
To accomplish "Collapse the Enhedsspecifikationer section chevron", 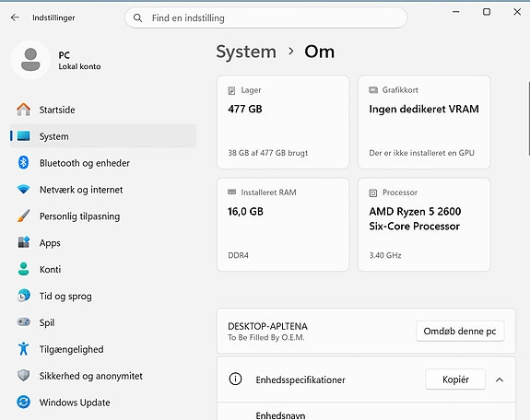I will [500, 379].
